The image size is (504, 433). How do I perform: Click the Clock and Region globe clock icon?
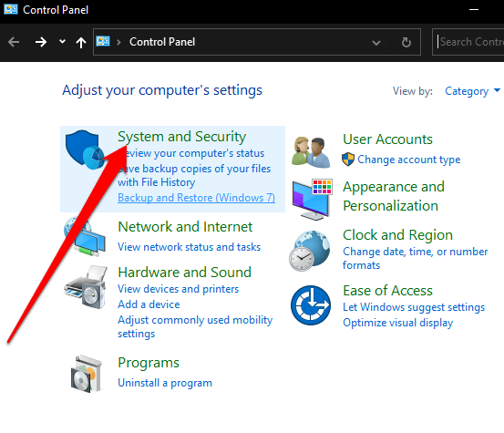pos(309,251)
